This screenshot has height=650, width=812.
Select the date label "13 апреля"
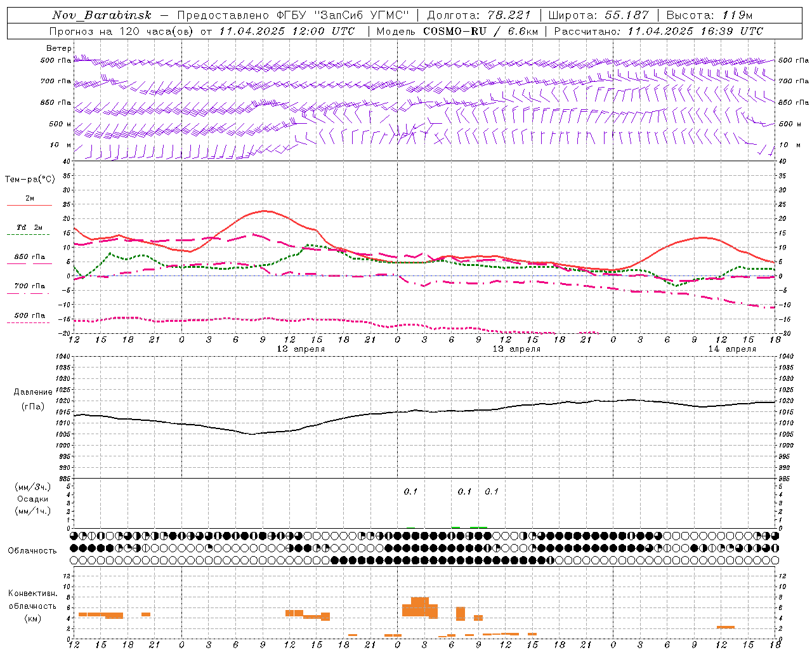[516, 349]
